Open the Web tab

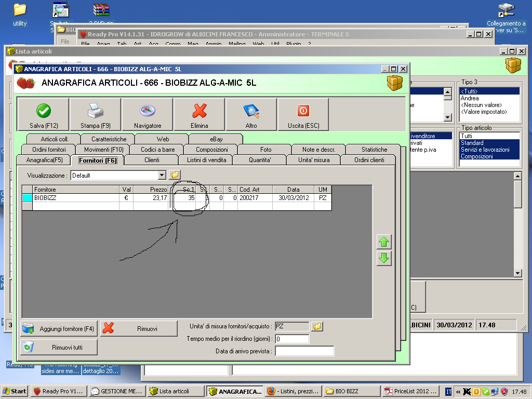coord(163,139)
